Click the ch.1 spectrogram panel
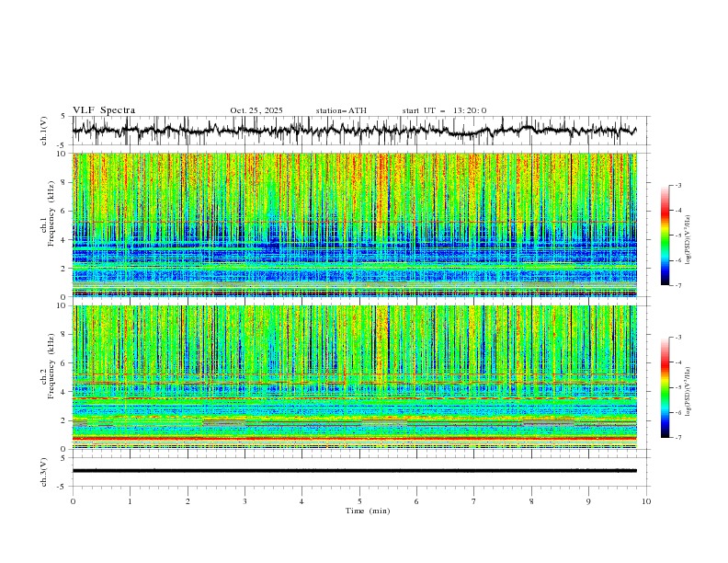Image resolution: width=728 pixels, height=563 pixels. coord(355,224)
